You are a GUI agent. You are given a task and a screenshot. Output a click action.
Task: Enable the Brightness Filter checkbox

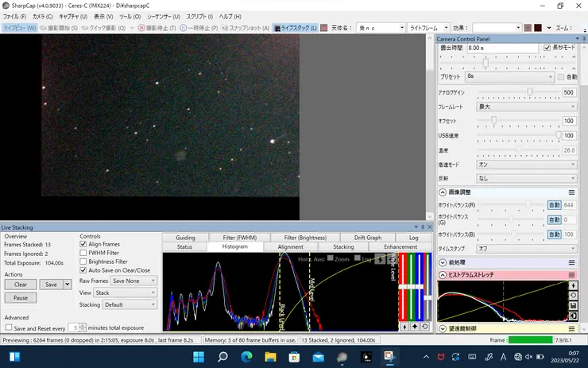pyautogui.click(x=83, y=261)
